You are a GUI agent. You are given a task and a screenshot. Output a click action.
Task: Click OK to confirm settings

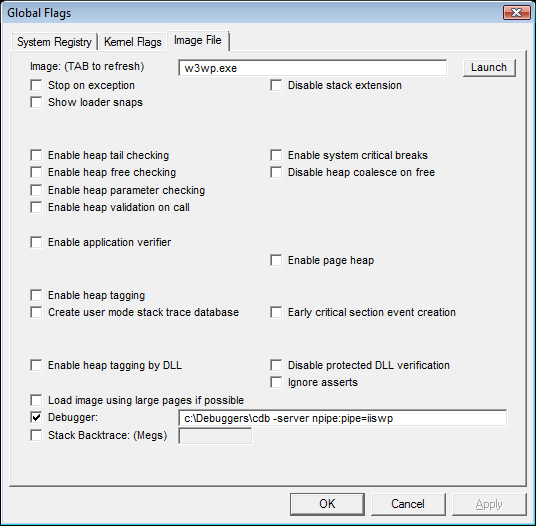point(327,504)
